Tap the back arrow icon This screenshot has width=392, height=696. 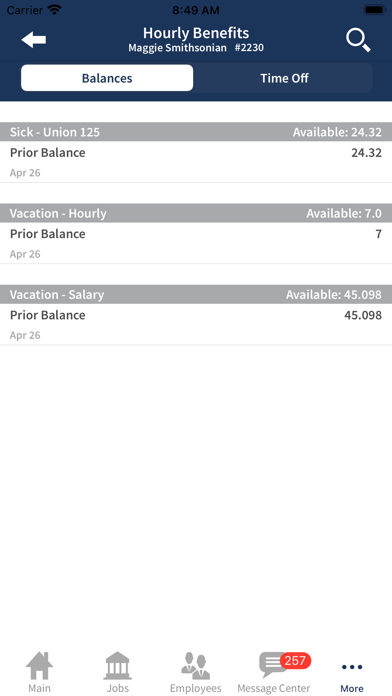click(x=34, y=40)
